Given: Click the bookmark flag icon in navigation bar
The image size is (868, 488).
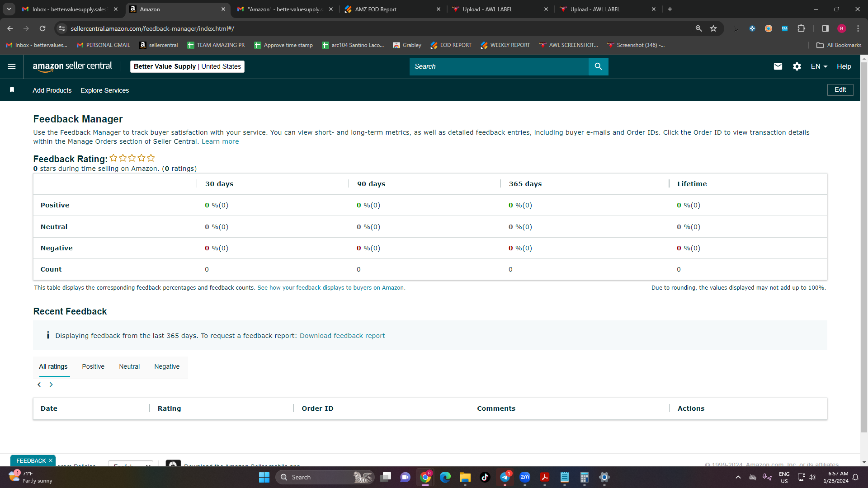Looking at the screenshot, I should pyautogui.click(x=12, y=90).
